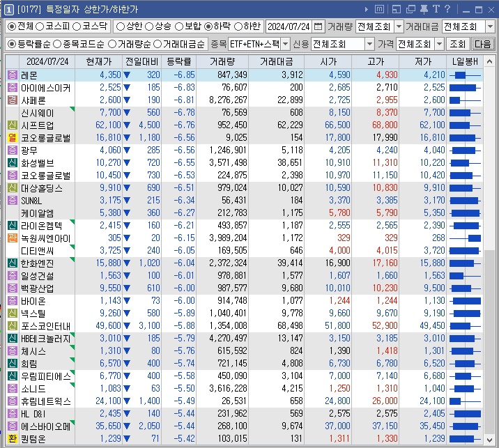Select the 하한 radio button
Viewport: 499px width, 448px height.
pyautogui.click(x=238, y=26)
